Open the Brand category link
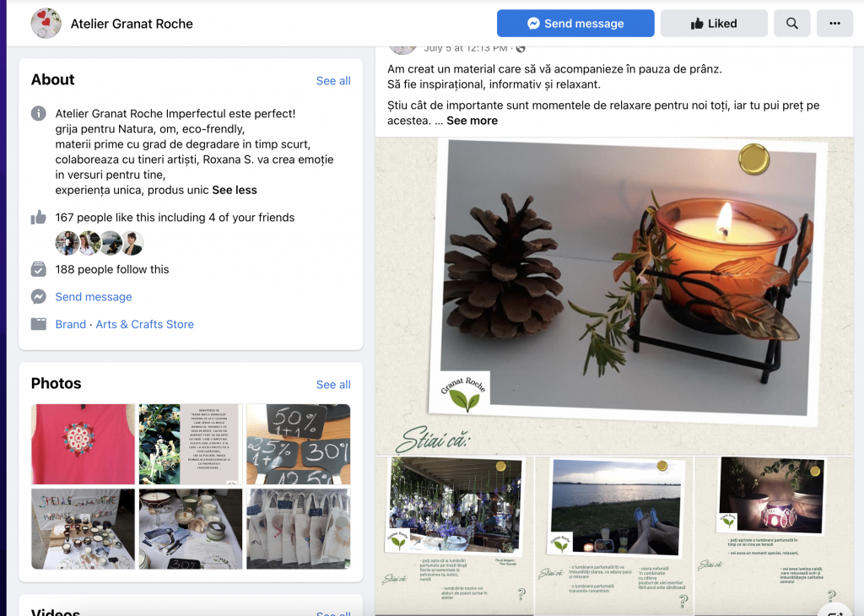Viewport: 864px width, 616px height. (71, 325)
